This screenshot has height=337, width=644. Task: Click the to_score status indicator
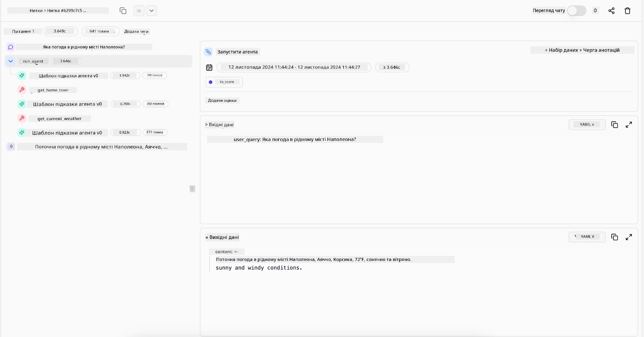point(211,82)
